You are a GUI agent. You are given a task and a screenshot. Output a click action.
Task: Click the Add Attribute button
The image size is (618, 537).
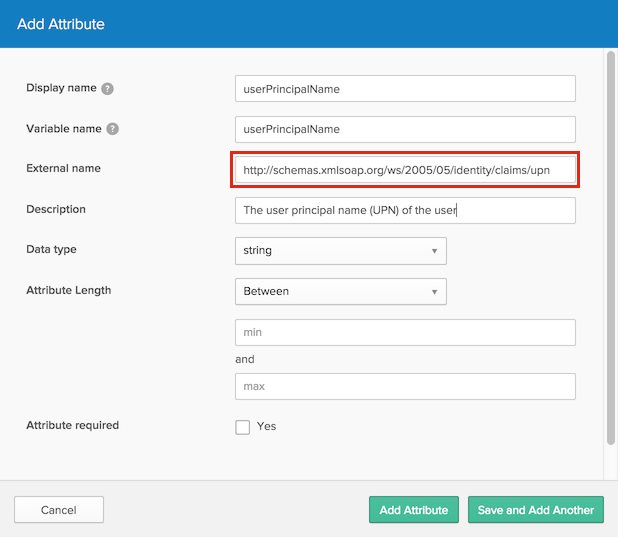(414, 510)
